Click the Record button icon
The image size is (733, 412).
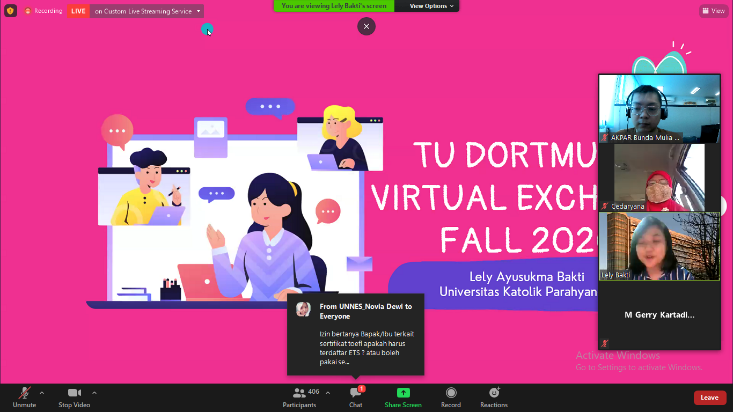pos(451,393)
